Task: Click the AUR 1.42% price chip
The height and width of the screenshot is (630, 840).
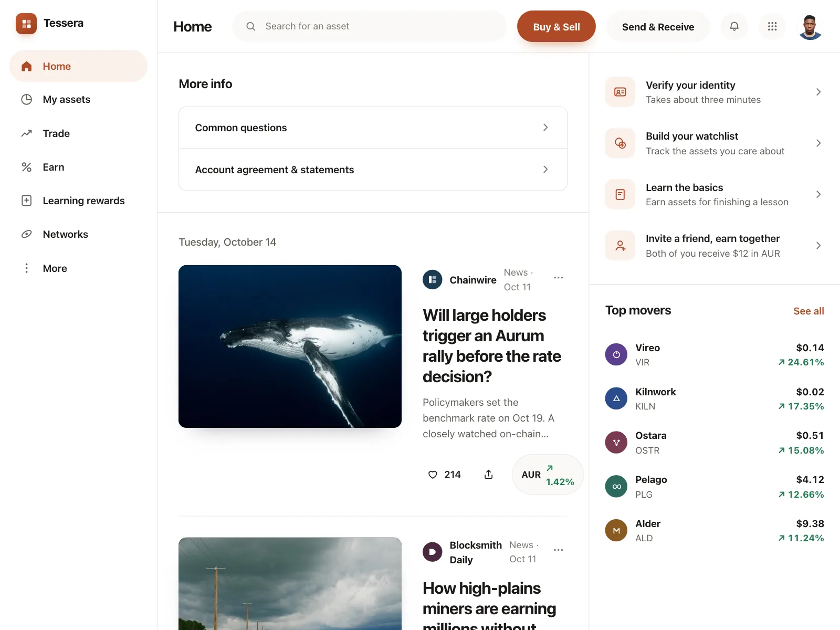Action: tap(548, 475)
